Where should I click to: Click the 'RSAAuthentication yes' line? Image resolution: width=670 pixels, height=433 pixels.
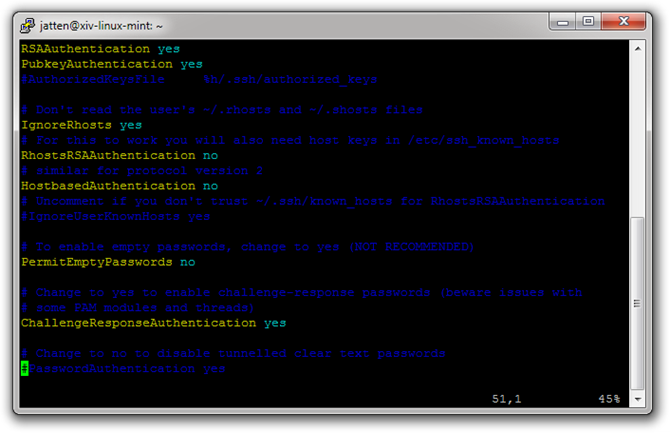(100, 49)
